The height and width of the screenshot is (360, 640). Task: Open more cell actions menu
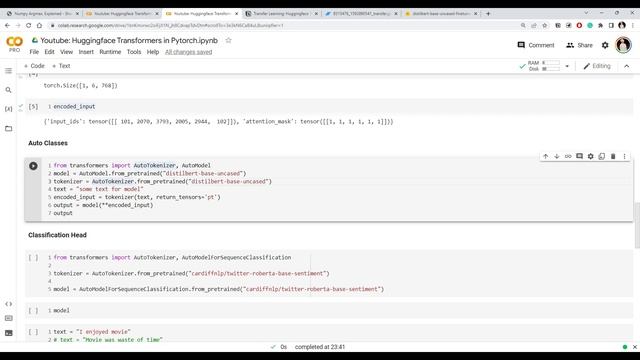[624, 156]
